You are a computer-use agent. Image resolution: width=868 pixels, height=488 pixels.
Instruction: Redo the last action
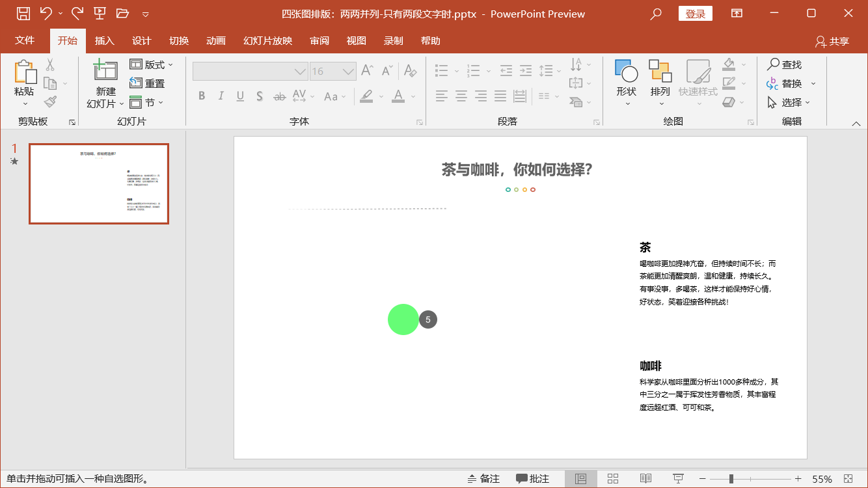click(77, 13)
